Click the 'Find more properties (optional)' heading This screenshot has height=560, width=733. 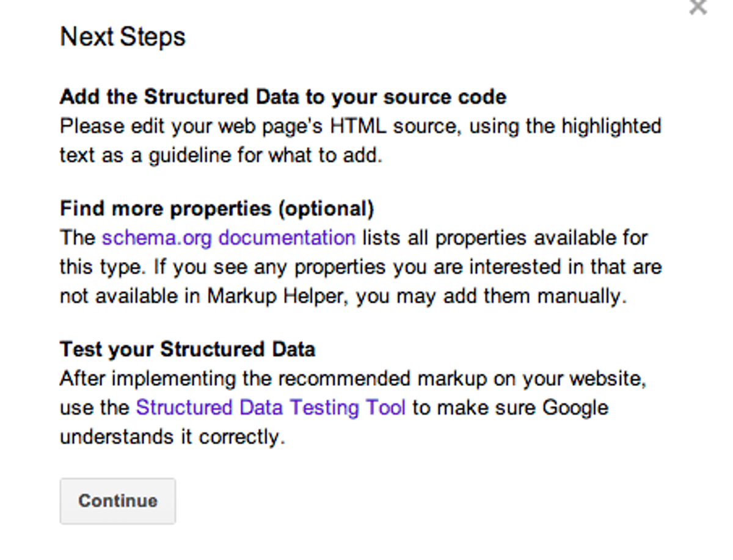[217, 209]
